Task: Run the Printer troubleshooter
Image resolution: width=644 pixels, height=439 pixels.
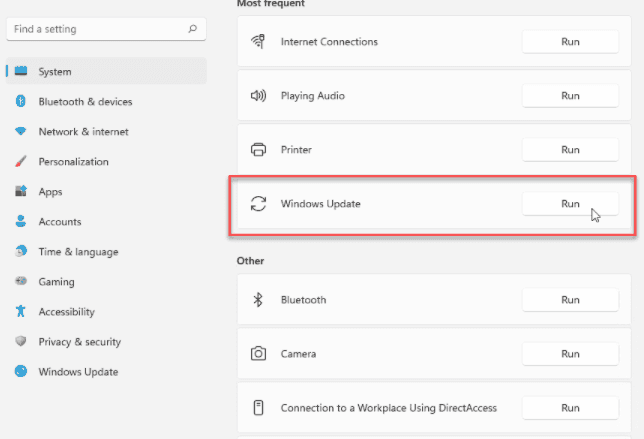Action: (x=570, y=149)
